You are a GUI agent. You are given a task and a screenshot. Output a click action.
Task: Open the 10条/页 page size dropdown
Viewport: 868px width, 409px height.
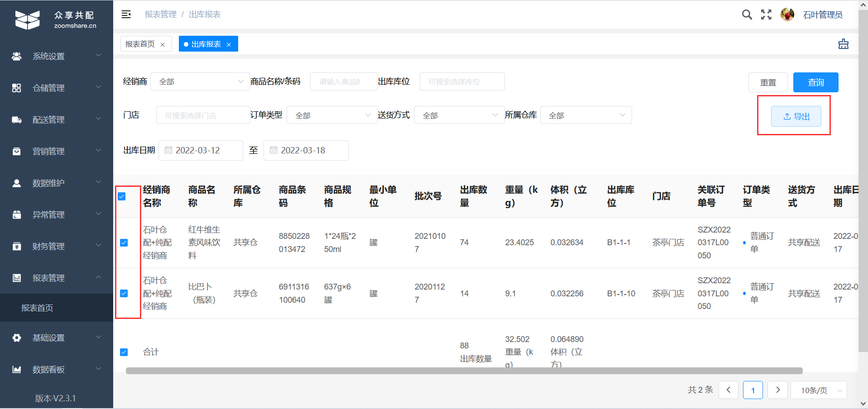[x=818, y=390]
